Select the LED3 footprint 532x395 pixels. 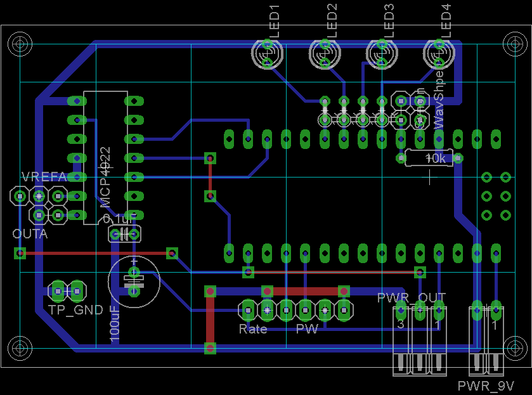tap(381, 53)
